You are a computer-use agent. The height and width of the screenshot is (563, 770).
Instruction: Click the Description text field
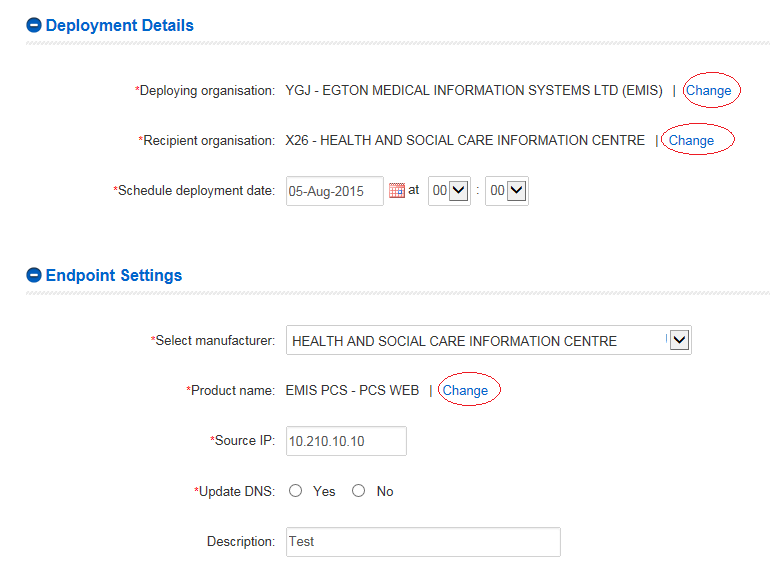(423, 542)
